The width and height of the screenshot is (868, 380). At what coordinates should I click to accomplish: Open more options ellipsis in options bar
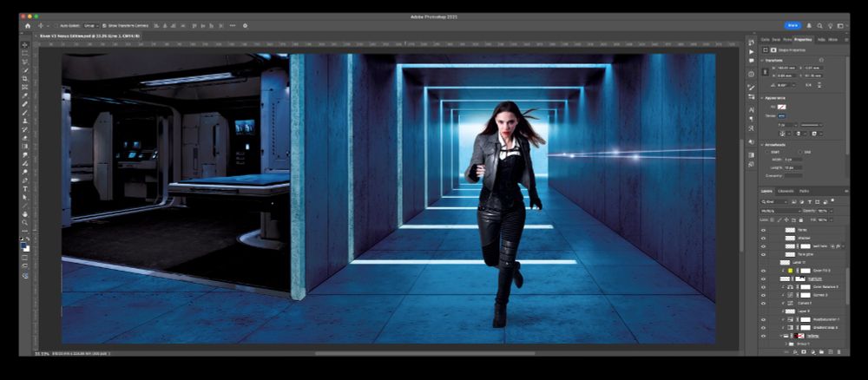(232, 25)
